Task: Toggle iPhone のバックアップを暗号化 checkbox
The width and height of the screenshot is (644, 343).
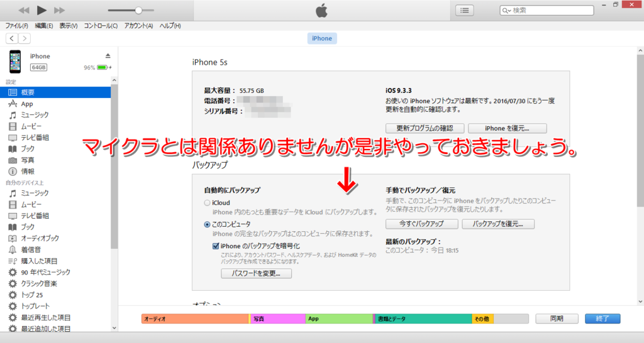Action: 216,246
